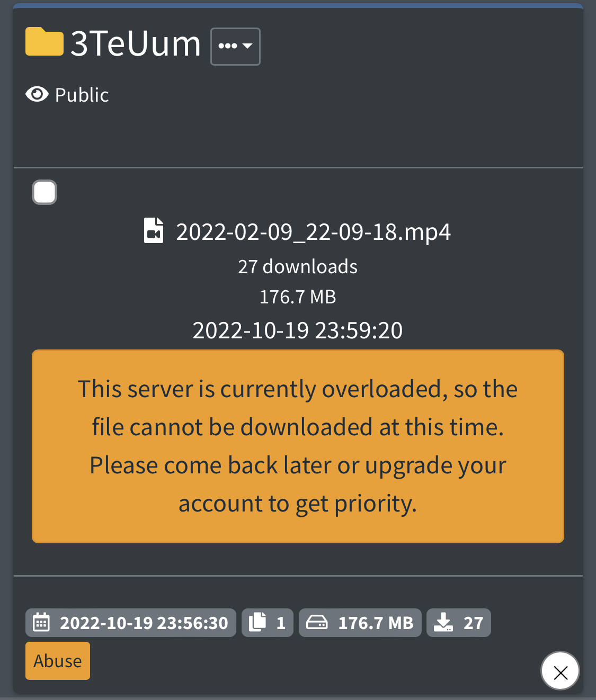Screen dimensions: 596x700
Task: Click the calendar icon in the date badge
Action: click(x=41, y=623)
